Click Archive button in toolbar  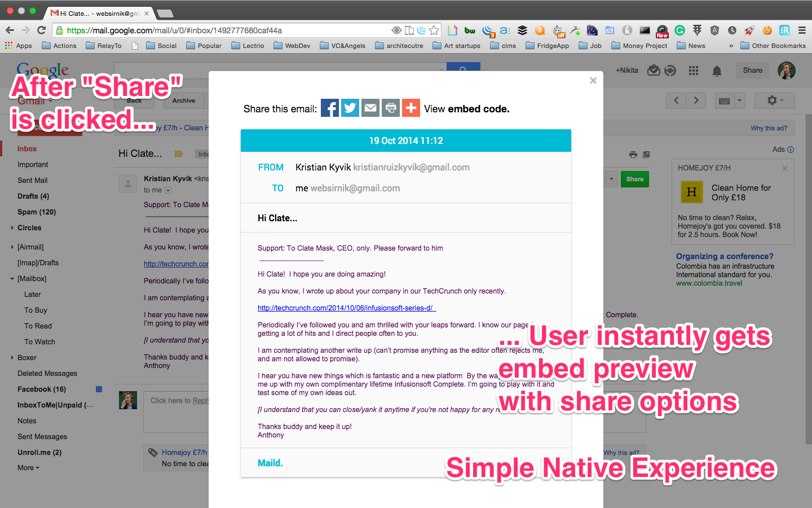pyautogui.click(x=184, y=100)
